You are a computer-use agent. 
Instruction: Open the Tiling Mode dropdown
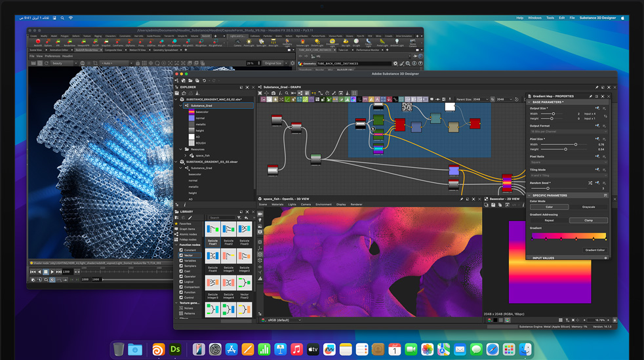click(x=568, y=176)
